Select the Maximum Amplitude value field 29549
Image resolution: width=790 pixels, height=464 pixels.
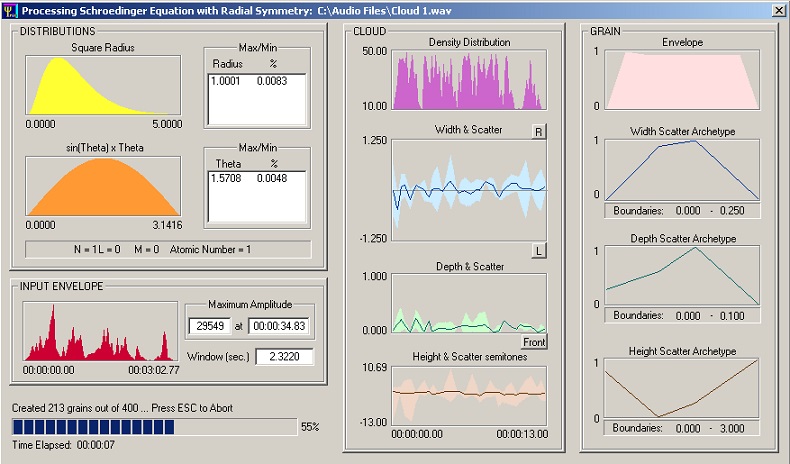pos(210,326)
